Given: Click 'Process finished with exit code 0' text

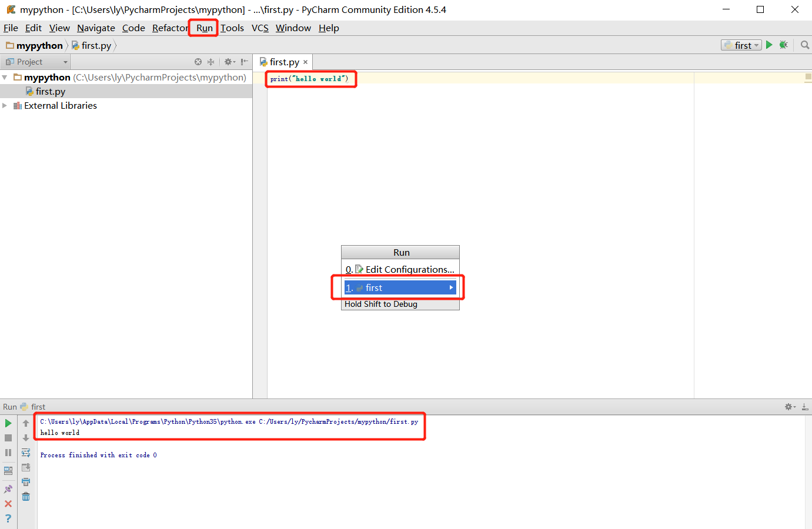Looking at the screenshot, I should (98, 455).
